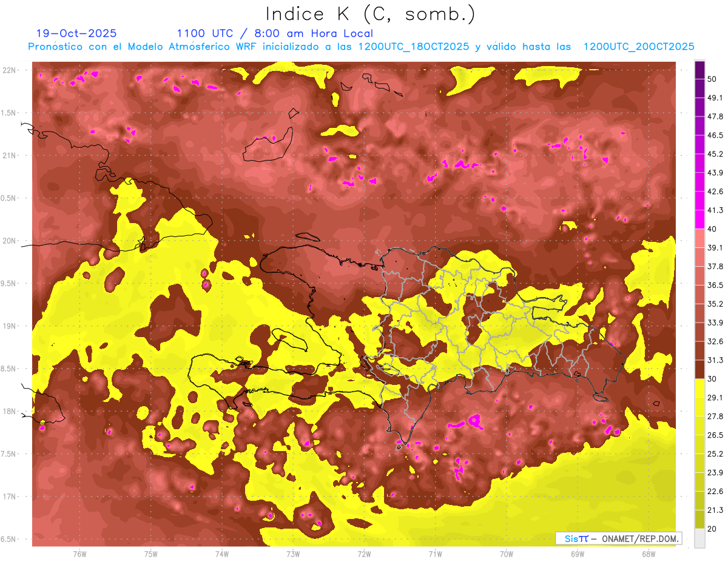
Task: Click the light gray legend box below 20
Action: 700,538
